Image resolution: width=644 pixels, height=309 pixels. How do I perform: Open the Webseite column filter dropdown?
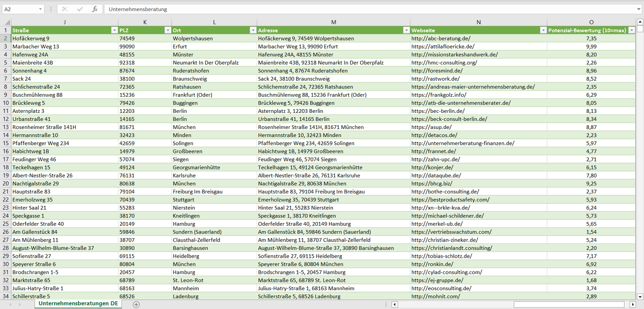[543, 30]
